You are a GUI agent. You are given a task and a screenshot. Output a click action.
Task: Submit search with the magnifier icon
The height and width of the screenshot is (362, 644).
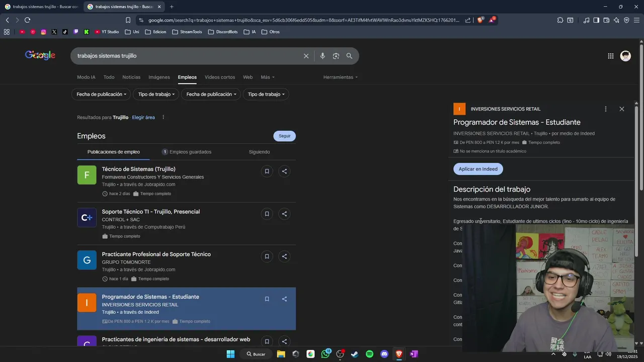click(x=349, y=56)
